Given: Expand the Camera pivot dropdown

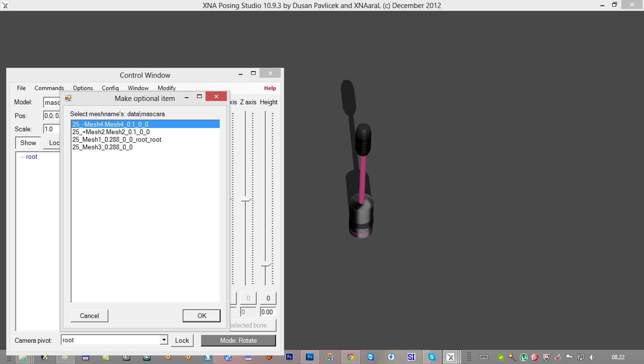Looking at the screenshot, I should (164, 340).
